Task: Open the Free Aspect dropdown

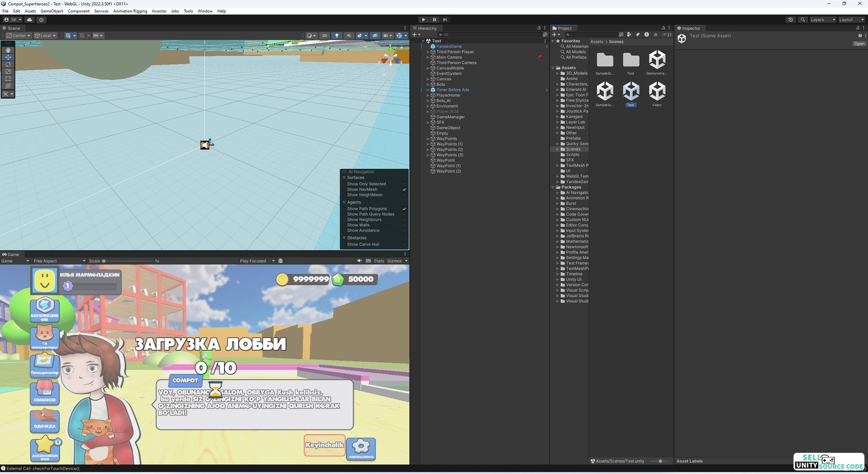Action: [x=59, y=261]
